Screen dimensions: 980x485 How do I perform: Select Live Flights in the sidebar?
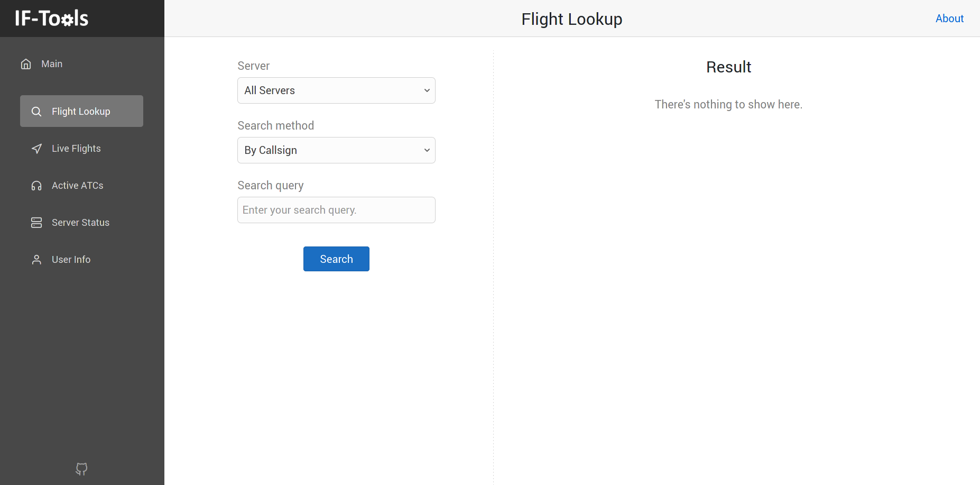(76, 149)
